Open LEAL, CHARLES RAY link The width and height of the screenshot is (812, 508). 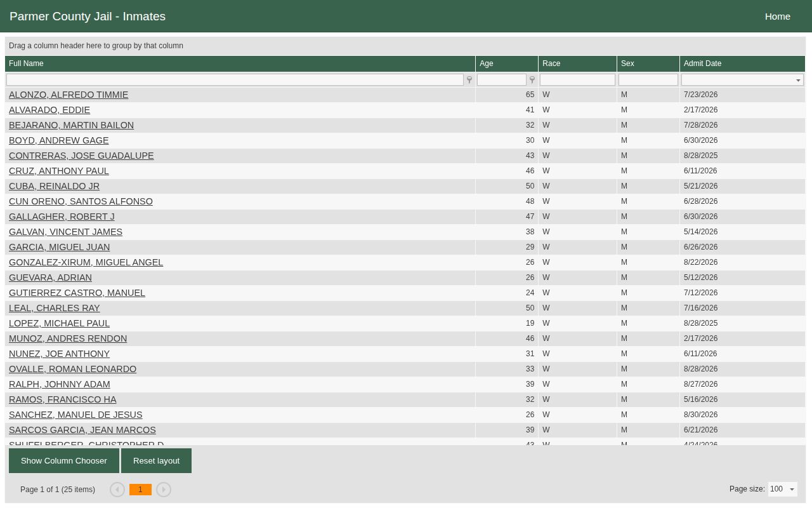tap(54, 308)
